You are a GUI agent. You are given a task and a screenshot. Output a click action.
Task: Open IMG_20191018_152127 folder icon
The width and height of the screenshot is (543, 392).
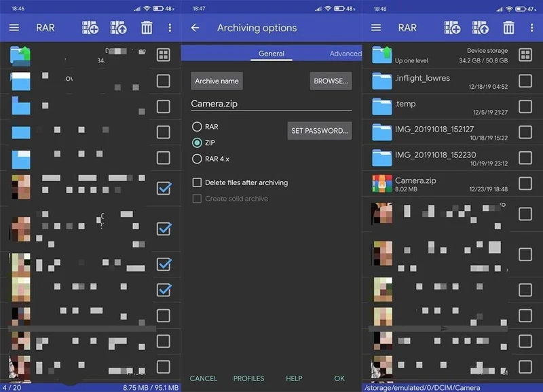point(382,132)
